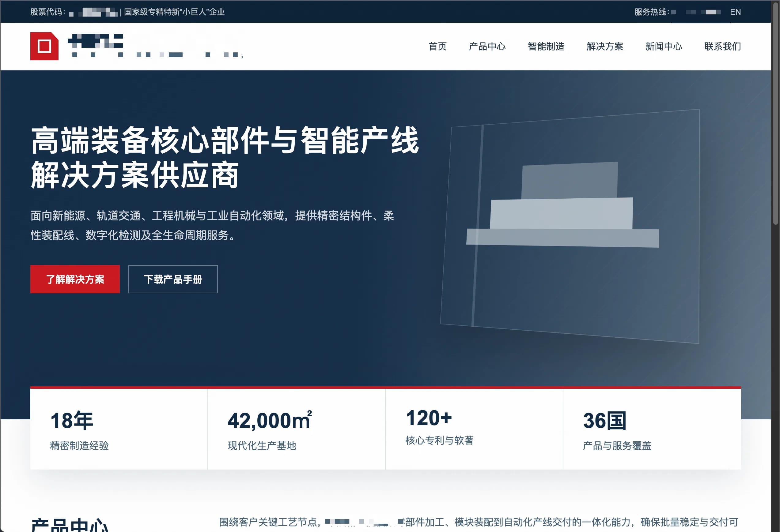Open 新闻中心 navigation link
The width and height of the screenshot is (780, 532).
664,46
